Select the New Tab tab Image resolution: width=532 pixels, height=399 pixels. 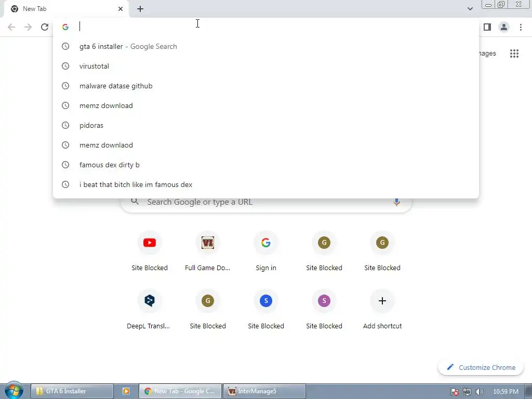click(66, 9)
